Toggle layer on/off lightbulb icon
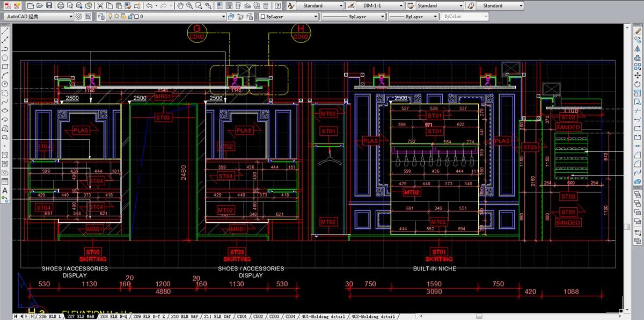This screenshot has width=644, height=320. point(110,17)
